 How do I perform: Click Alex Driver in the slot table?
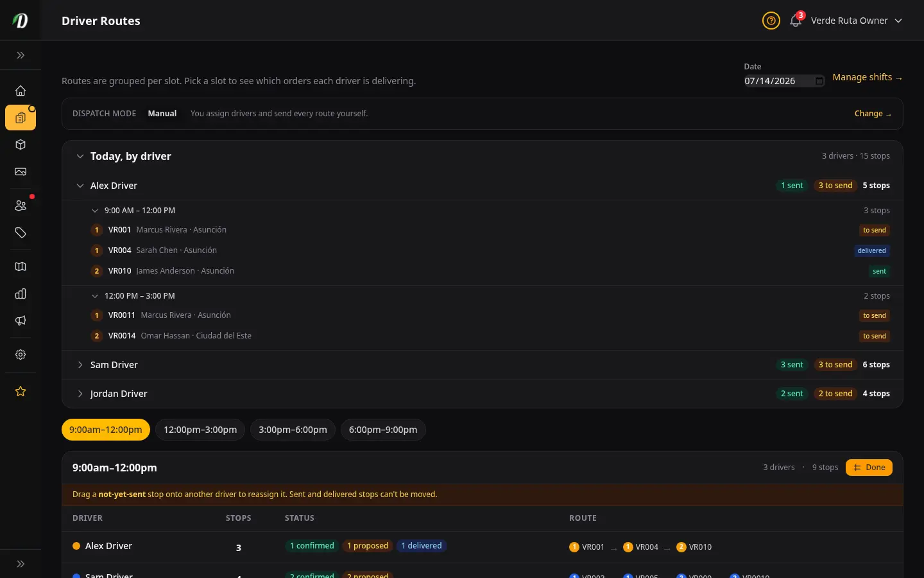(x=108, y=546)
